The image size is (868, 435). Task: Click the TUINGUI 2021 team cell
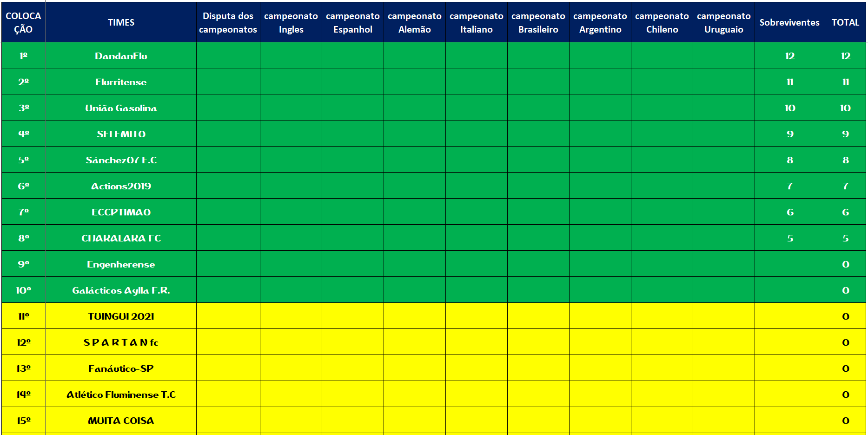[121, 316]
